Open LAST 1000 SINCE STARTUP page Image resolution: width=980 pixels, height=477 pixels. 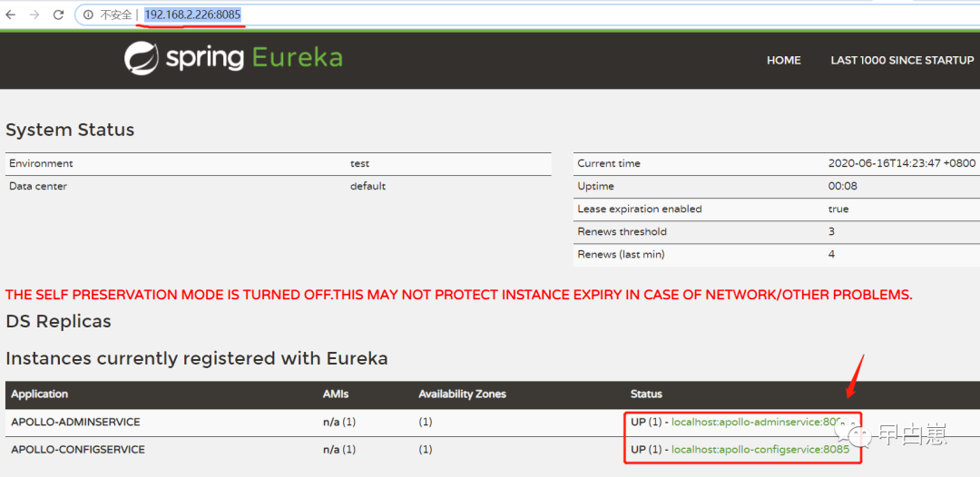(902, 61)
